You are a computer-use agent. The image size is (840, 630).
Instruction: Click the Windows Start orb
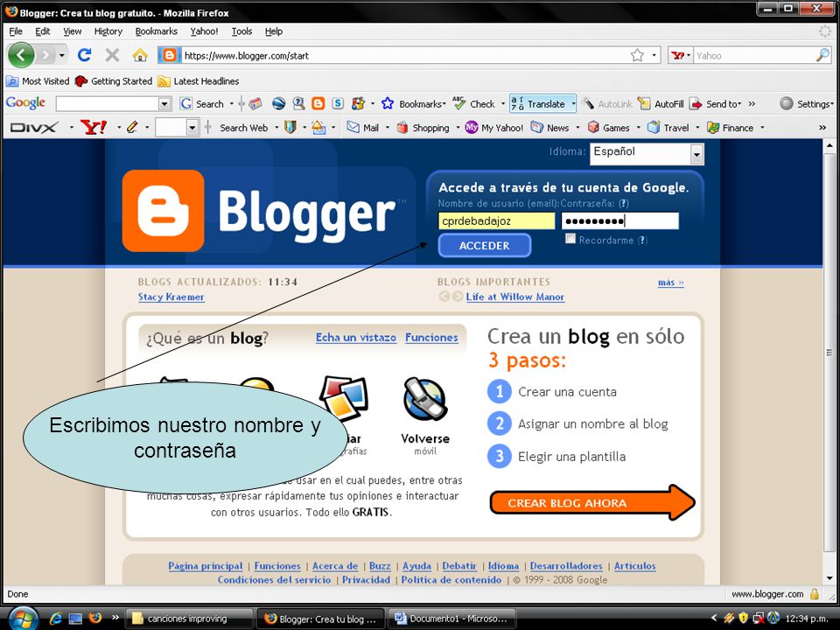(22, 619)
